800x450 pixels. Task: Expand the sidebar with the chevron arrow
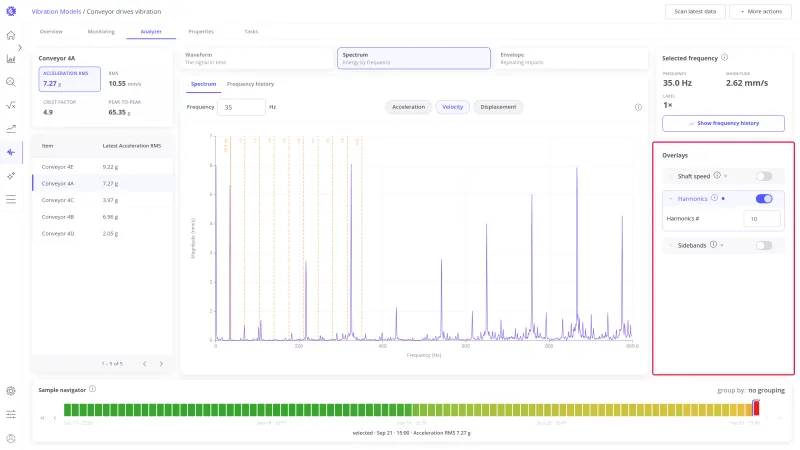point(20,47)
